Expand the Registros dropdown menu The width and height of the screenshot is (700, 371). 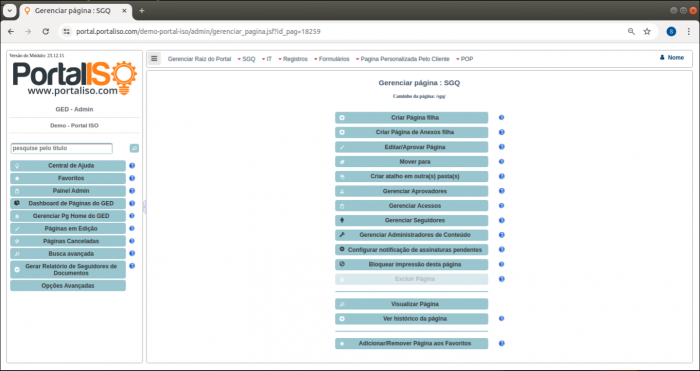(293, 59)
